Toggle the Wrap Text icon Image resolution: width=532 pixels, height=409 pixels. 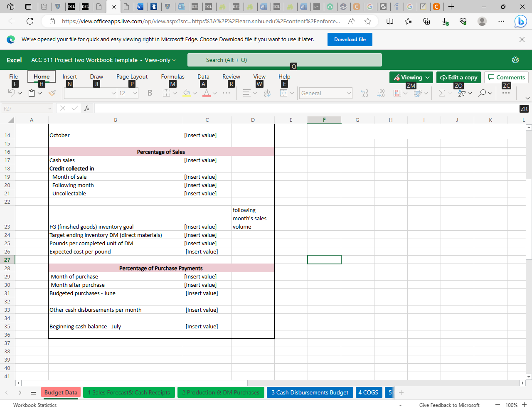point(267,93)
